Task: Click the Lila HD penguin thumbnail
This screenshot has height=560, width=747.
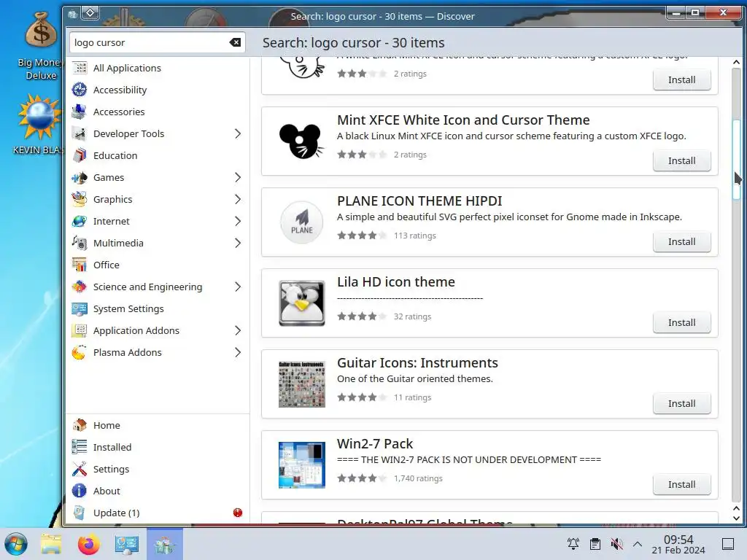Action: click(301, 303)
